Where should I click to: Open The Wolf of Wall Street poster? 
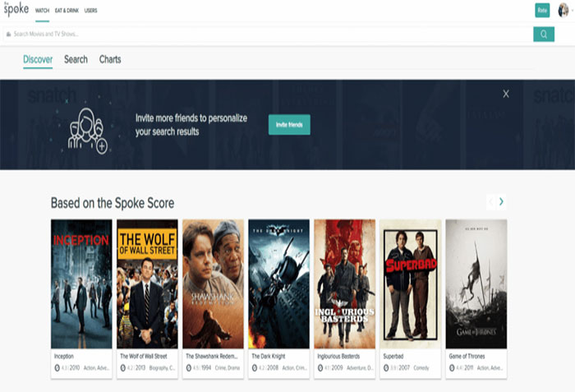tap(147, 284)
